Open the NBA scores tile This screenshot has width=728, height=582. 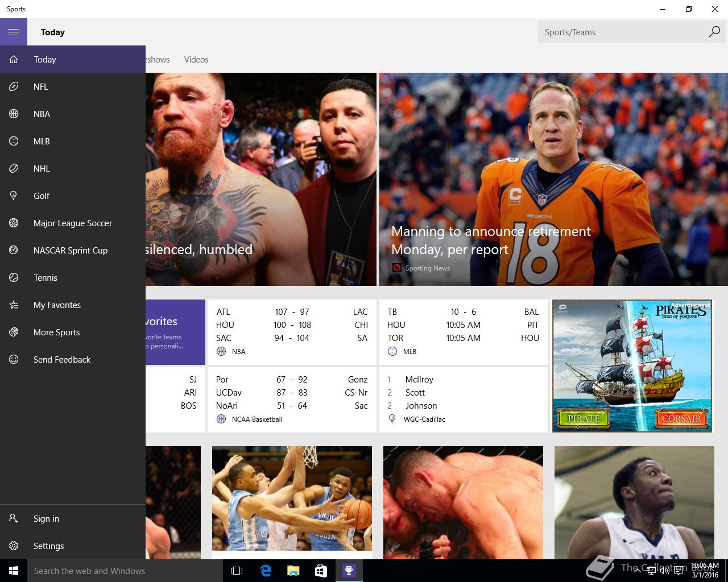pos(292,332)
